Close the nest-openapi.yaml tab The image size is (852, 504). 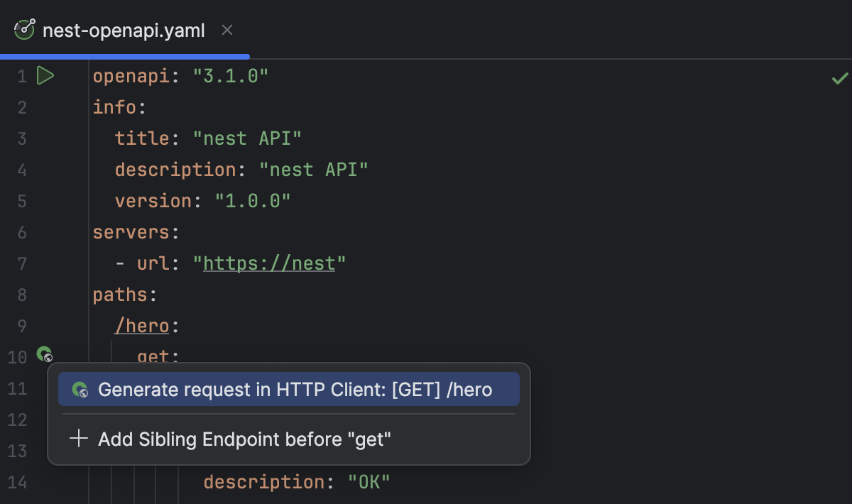tap(226, 30)
